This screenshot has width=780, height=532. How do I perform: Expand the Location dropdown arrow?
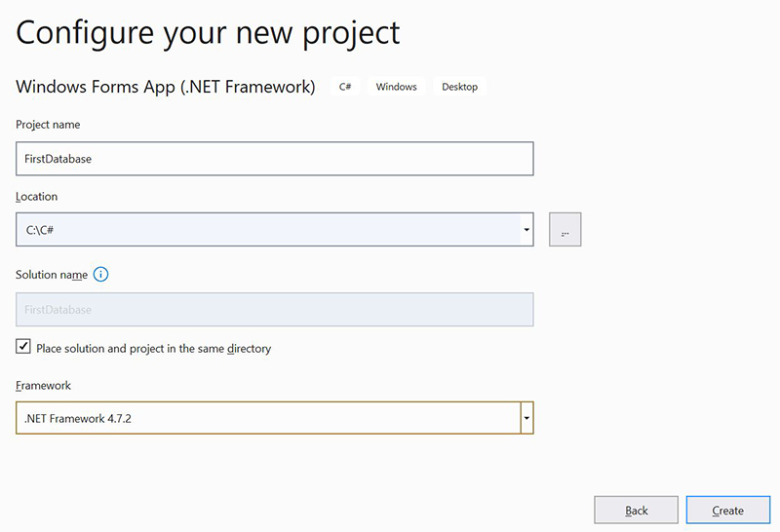click(526, 230)
